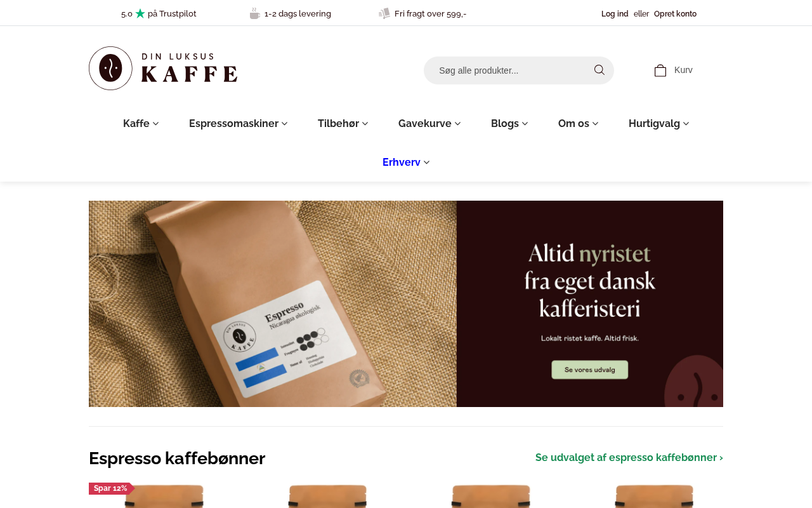Viewport: 812px width, 508px height.
Task: Click the Din Luksus Kaffe logo
Action: tap(163, 68)
